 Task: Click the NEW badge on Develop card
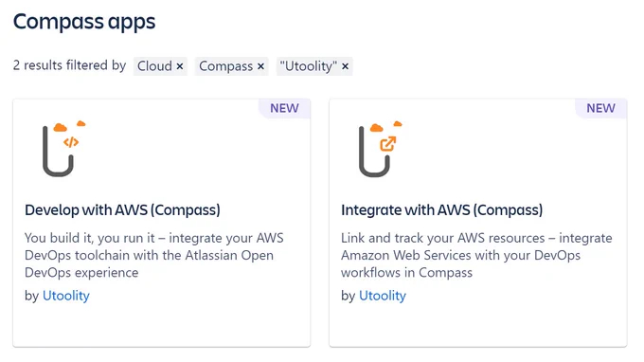284,108
